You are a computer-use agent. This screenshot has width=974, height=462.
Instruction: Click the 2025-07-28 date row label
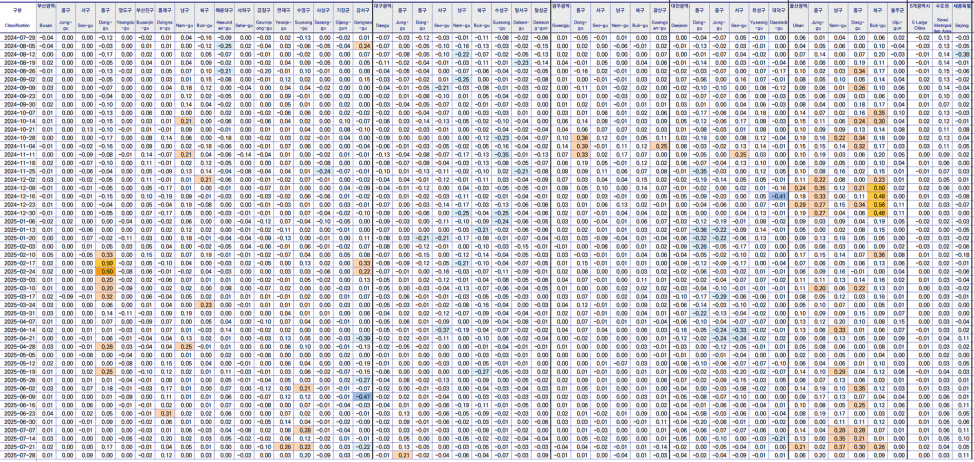[17, 455]
